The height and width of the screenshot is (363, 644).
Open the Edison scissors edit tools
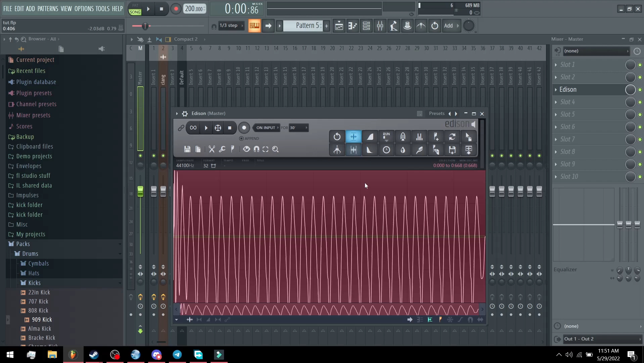click(212, 149)
